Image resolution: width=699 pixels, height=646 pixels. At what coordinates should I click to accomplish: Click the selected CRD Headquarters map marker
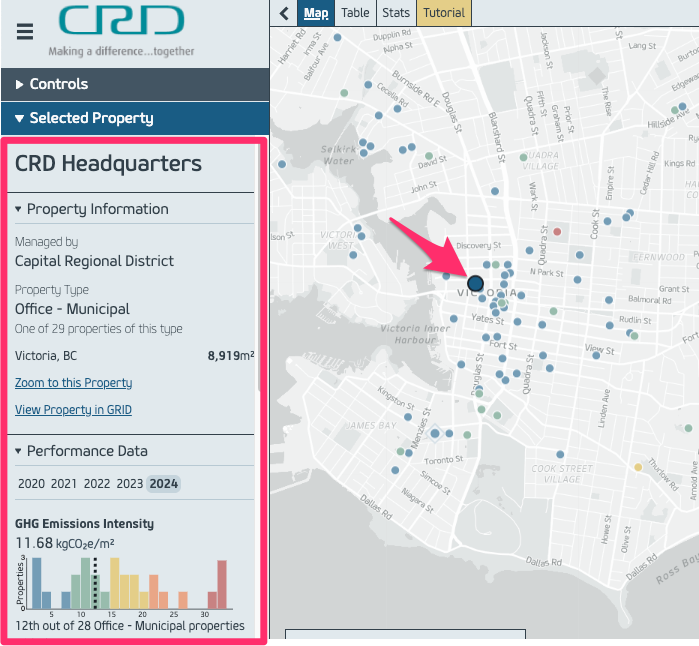coord(475,283)
